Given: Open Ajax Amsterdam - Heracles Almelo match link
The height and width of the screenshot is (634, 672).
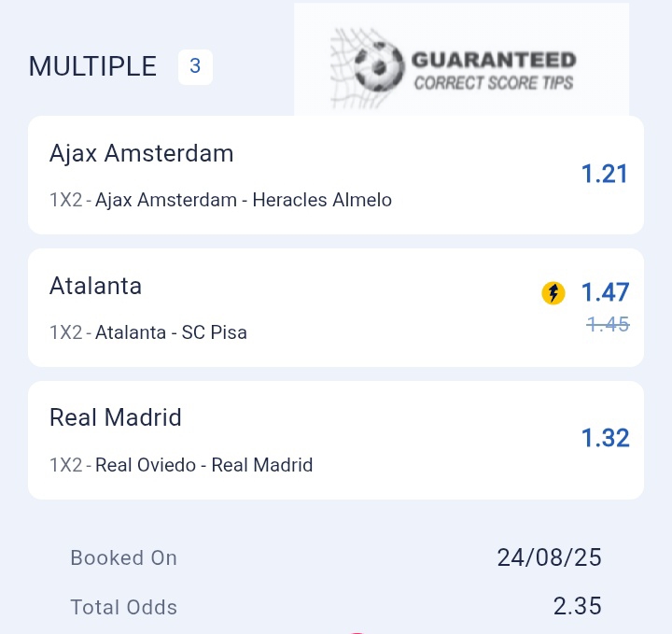Looking at the screenshot, I should [x=244, y=200].
